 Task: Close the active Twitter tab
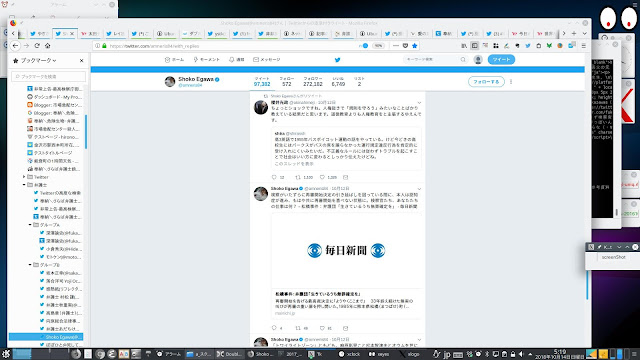click(x=72, y=33)
